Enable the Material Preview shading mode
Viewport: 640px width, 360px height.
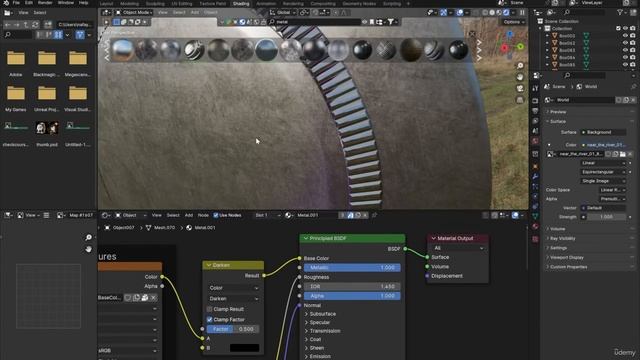(x=499, y=13)
